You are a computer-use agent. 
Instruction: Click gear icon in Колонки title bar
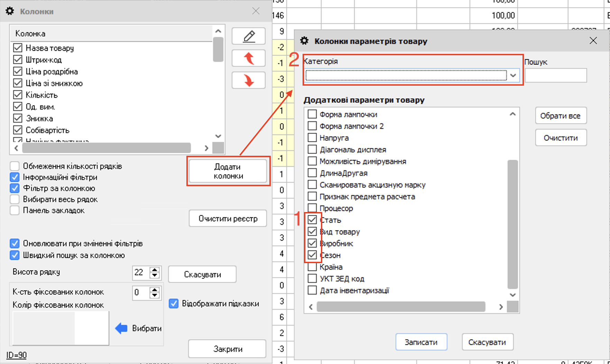(10, 11)
